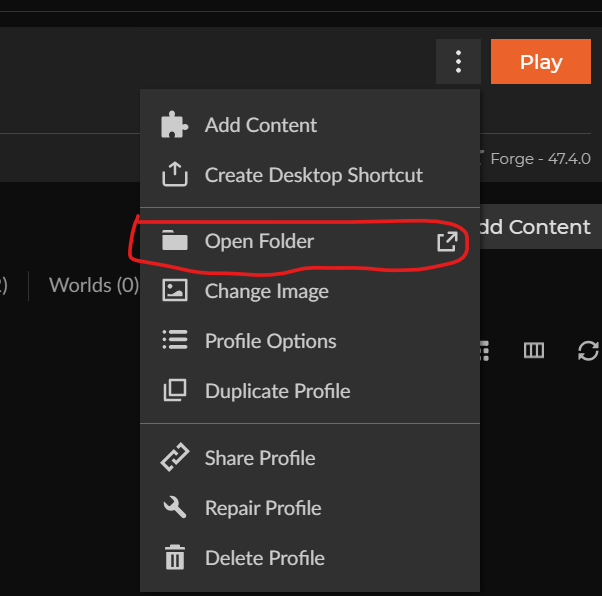Toggle the list view icon beside columns

tap(485, 350)
